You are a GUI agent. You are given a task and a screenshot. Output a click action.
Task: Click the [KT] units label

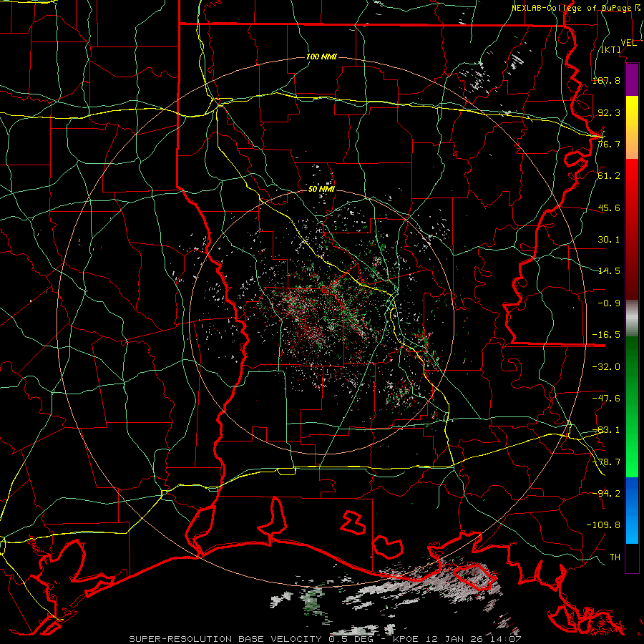pos(611,49)
